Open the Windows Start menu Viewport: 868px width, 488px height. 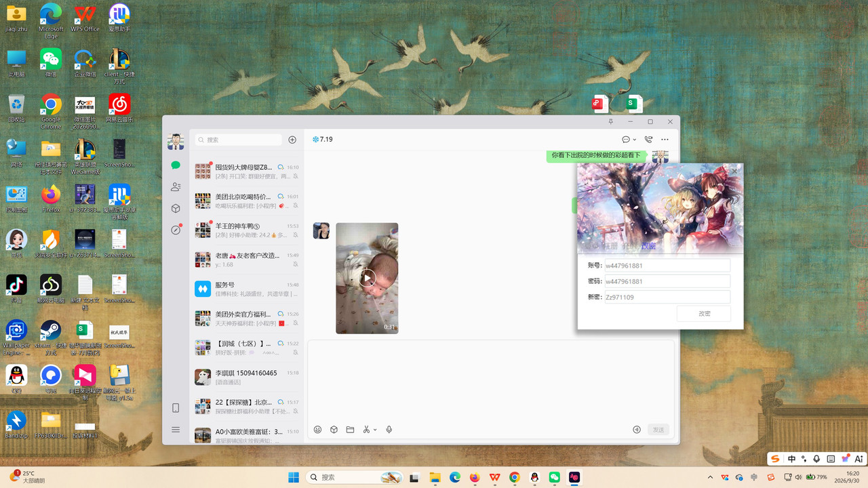click(294, 477)
